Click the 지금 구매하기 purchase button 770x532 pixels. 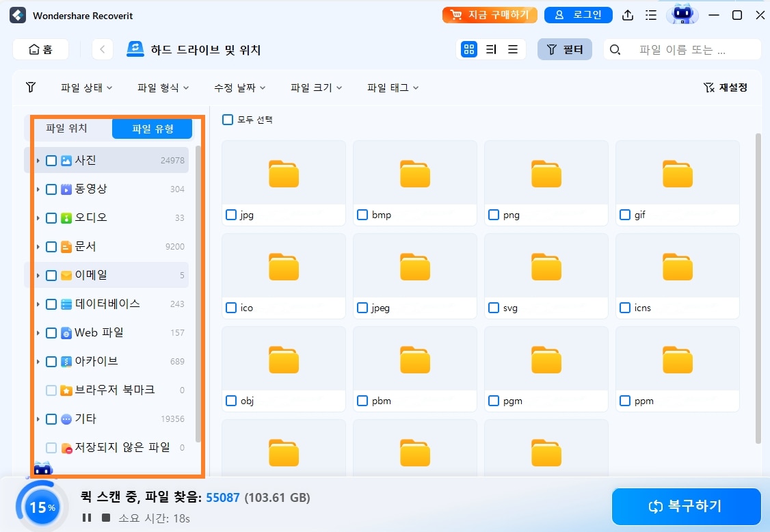(489, 14)
